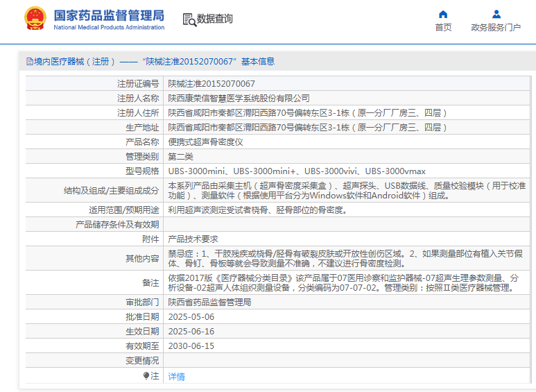This screenshot has height=392, width=536.
Task: Click the home icon above 首页
Action: [443, 14]
